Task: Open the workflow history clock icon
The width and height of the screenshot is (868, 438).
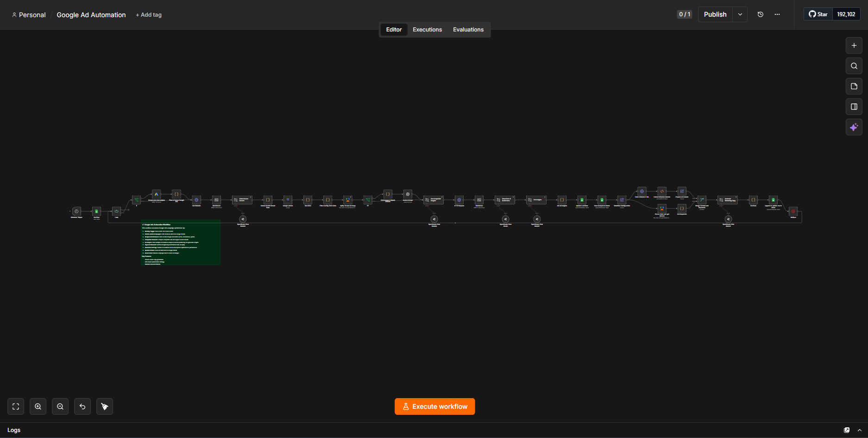Action: (760, 14)
